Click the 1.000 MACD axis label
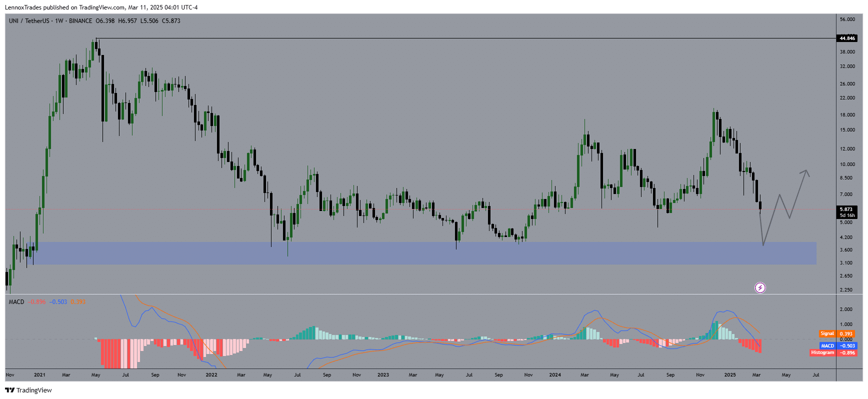Viewport: 868px width, 399px height. coord(846,324)
